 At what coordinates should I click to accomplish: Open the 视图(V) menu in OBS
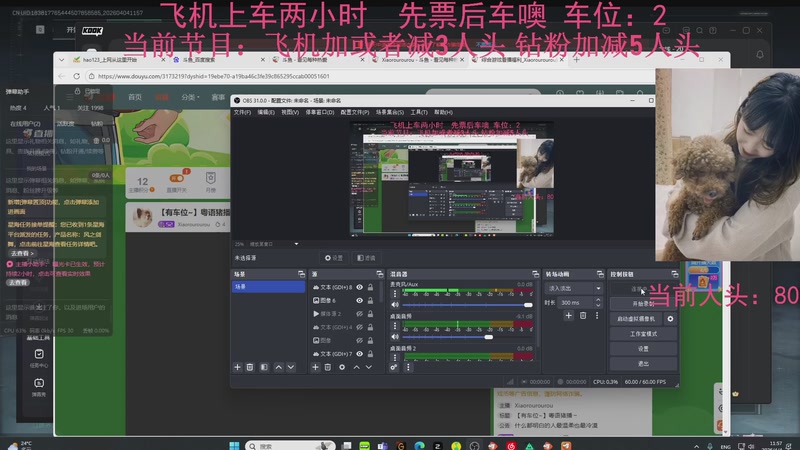click(290, 112)
